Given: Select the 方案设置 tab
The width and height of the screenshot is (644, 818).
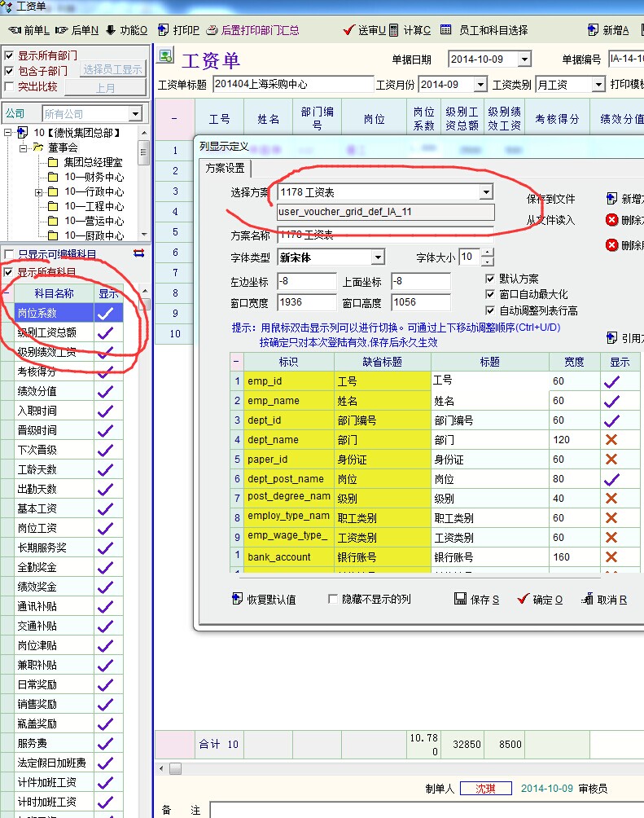Looking at the screenshot, I should (224, 169).
